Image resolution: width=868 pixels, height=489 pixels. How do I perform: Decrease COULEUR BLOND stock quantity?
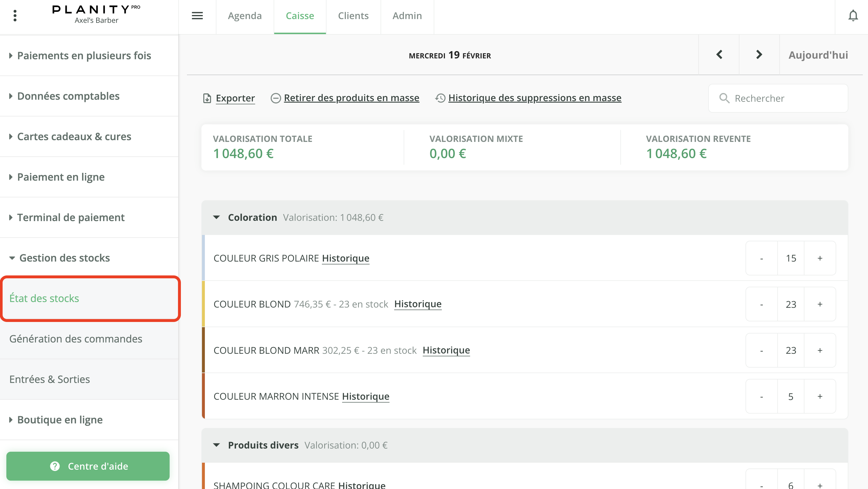(761, 304)
